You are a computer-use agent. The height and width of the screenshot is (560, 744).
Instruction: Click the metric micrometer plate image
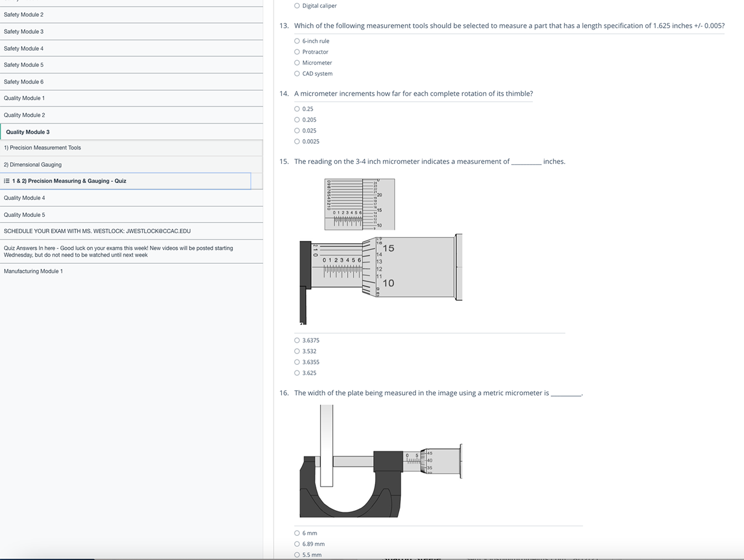click(380, 461)
